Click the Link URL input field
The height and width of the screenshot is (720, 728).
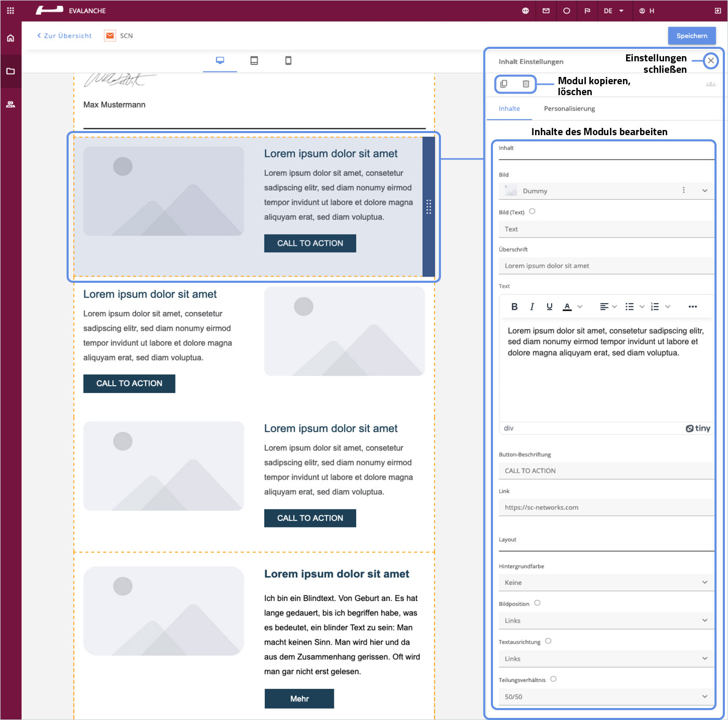606,507
